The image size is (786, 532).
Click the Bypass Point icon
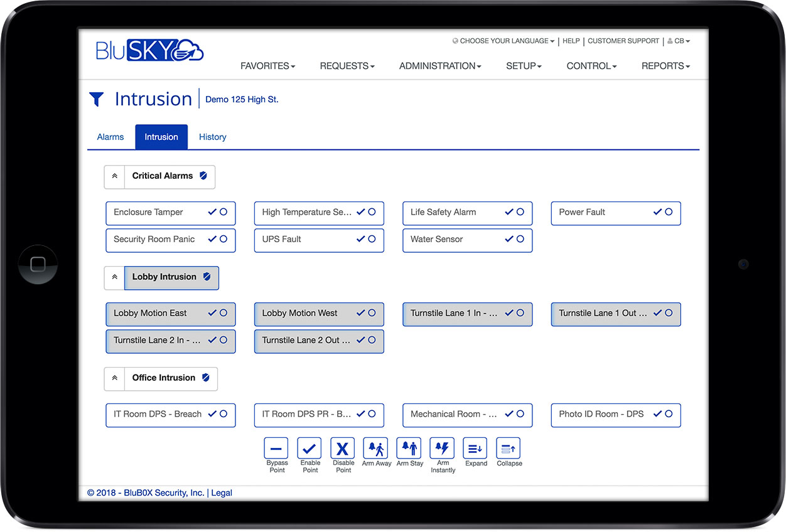pyautogui.click(x=276, y=449)
